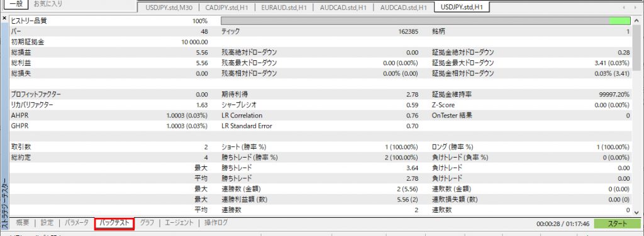Click the ショート (勝率 %) label
This screenshot has width=644, height=236.
click(x=244, y=147)
